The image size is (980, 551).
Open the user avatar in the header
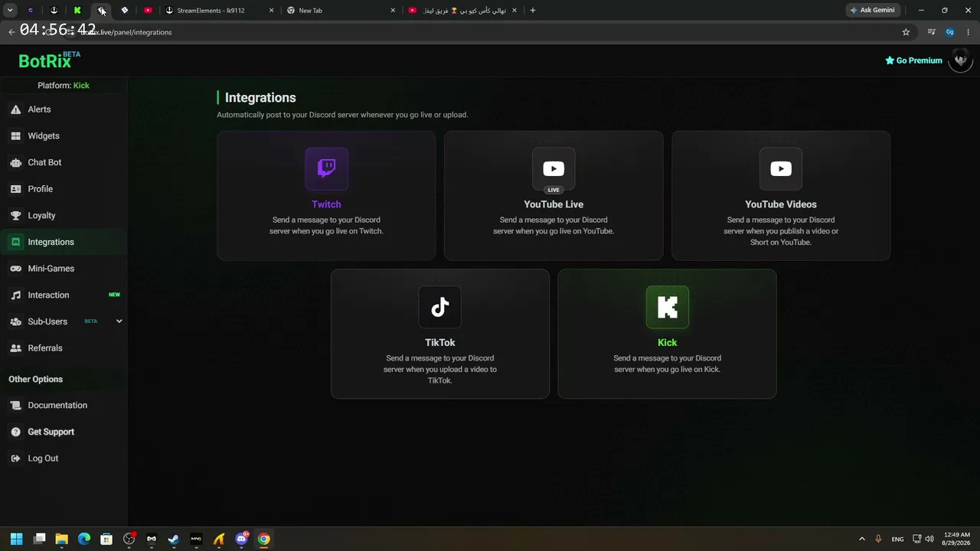pos(960,60)
